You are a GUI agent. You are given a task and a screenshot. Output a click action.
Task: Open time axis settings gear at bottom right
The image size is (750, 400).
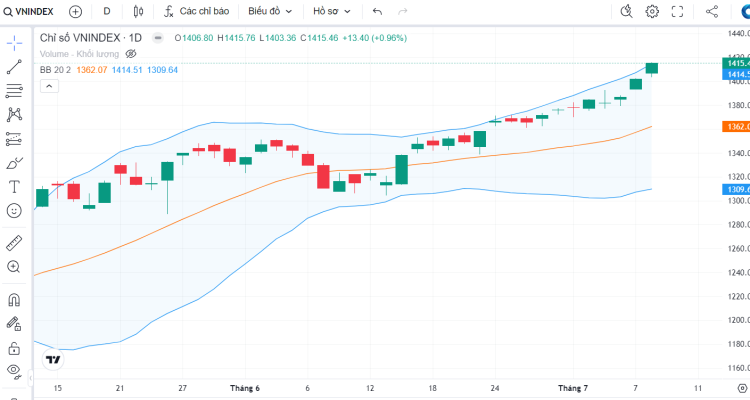click(x=742, y=388)
